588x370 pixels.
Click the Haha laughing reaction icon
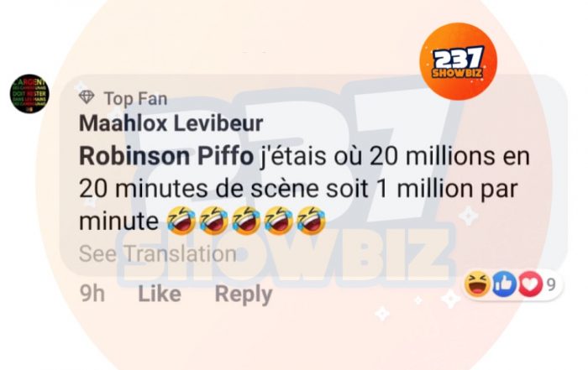tap(477, 284)
